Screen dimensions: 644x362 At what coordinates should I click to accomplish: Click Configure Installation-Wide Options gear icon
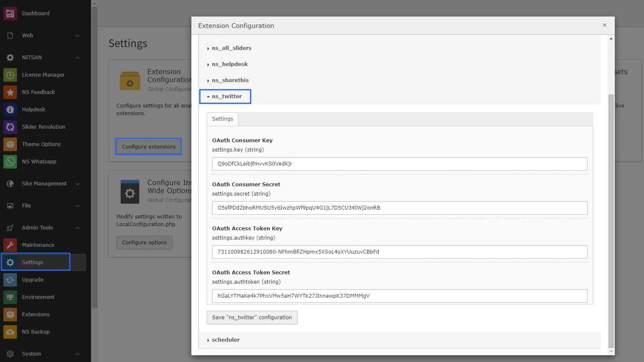(130, 192)
